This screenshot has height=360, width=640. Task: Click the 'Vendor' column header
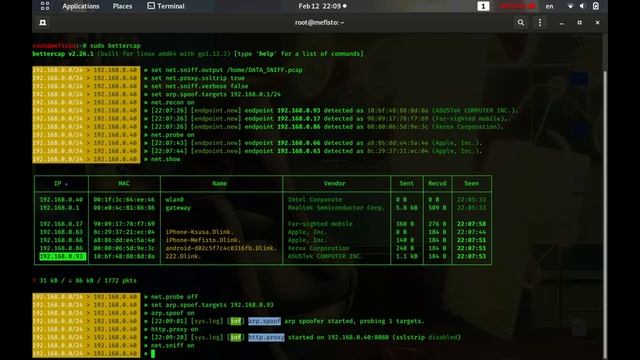335,184
